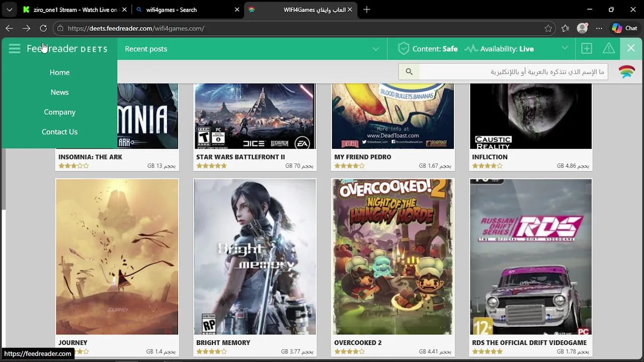Screen dimensions: 644x362
Task: Open the RDS drift game cover
Action: 531,256
